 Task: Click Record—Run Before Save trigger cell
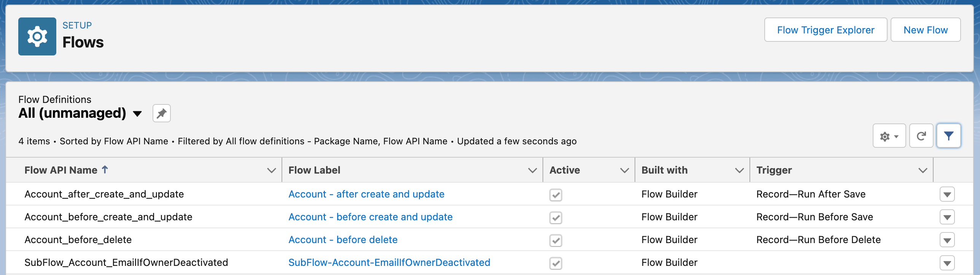[815, 217]
